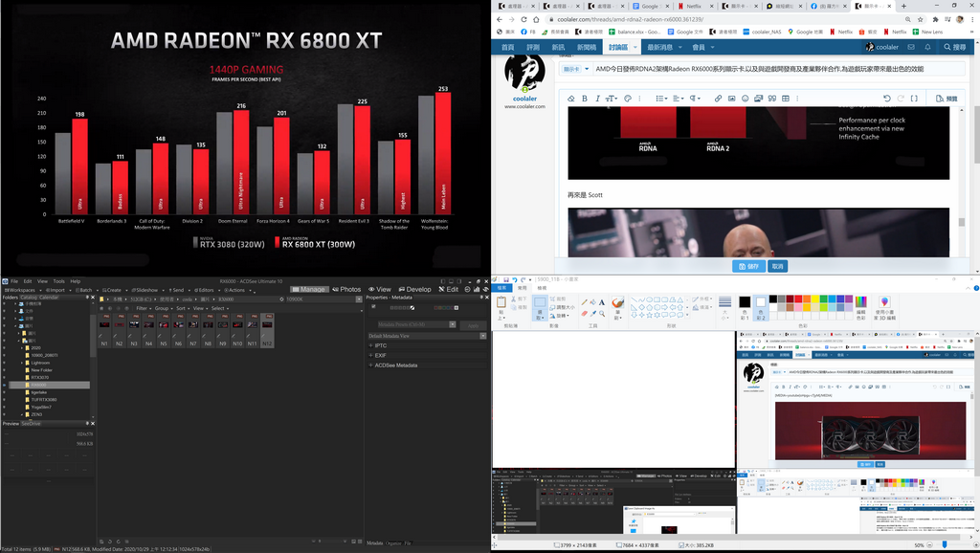The image size is (980, 553).
Task: Toggle BB code brackets icon in editor
Action: click(x=914, y=99)
